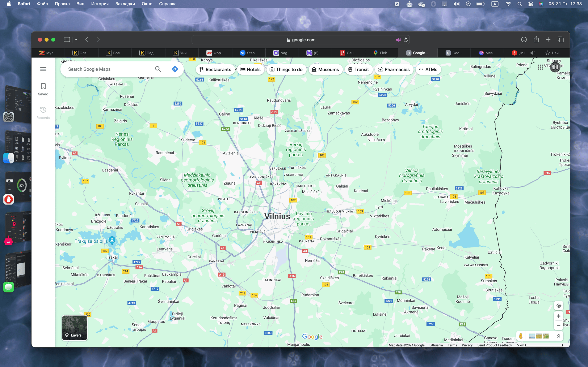Open the Google Maps hamburger menu

pos(43,69)
